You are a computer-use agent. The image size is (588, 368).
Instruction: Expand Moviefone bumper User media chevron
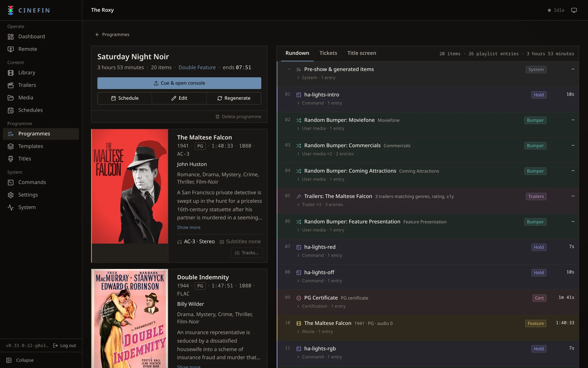[298, 128]
